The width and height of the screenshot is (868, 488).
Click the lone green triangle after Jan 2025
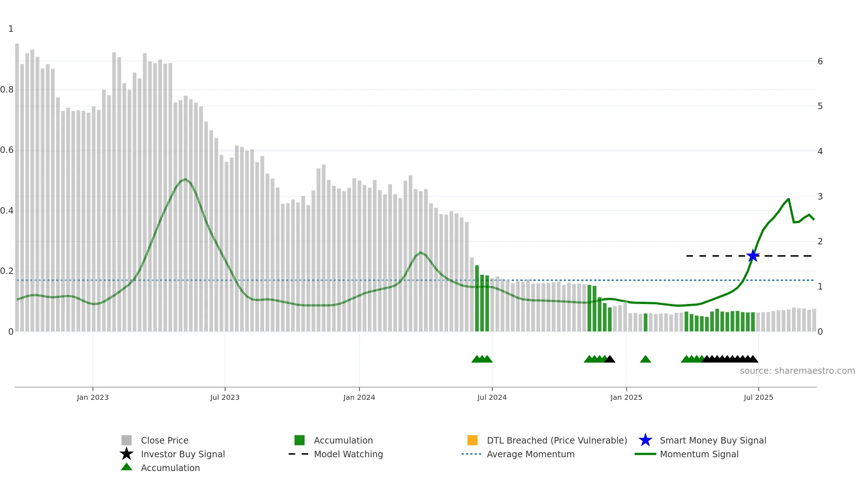point(646,359)
